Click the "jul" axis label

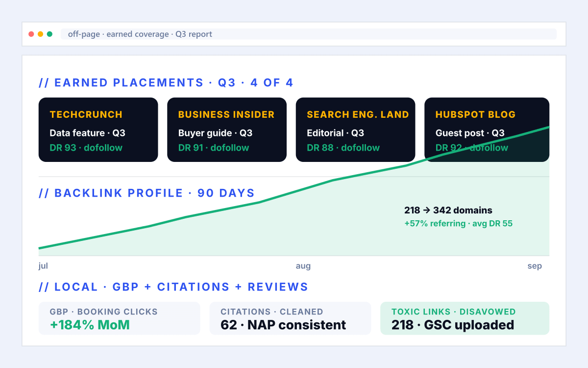pos(43,266)
